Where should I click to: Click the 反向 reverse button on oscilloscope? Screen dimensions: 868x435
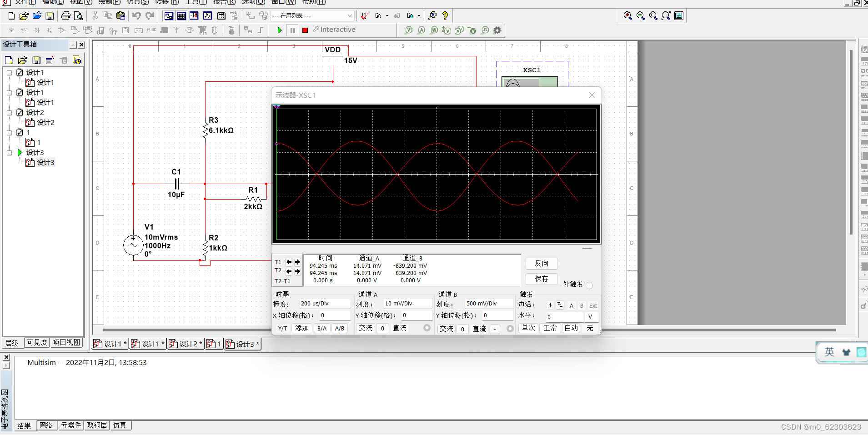click(542, 263)
